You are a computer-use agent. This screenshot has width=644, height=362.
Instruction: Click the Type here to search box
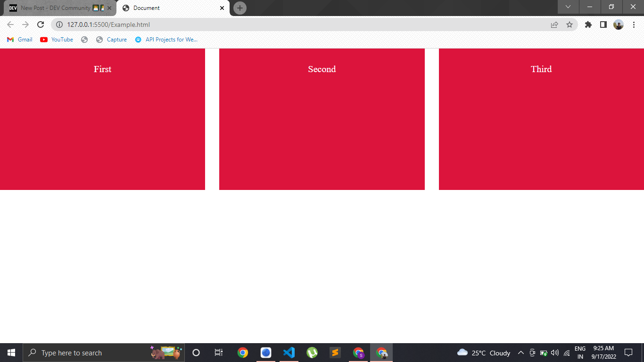(x=104, y=353)
